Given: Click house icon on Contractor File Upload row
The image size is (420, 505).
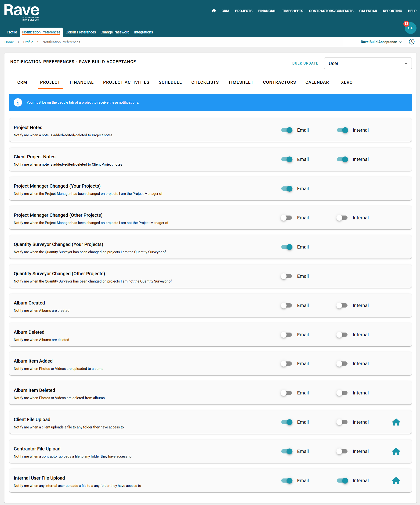Looking at the screenshot, I should click(396, 451).
